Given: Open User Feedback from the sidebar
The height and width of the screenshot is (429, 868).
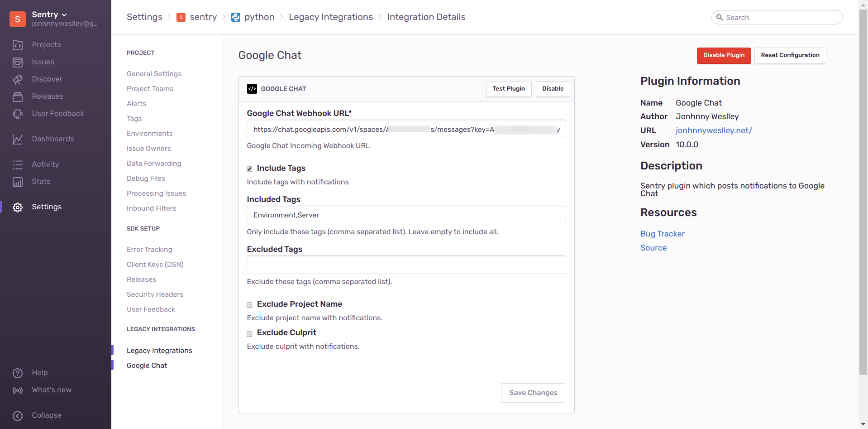Looking at the screenshot, I should (x=58, y=113).
